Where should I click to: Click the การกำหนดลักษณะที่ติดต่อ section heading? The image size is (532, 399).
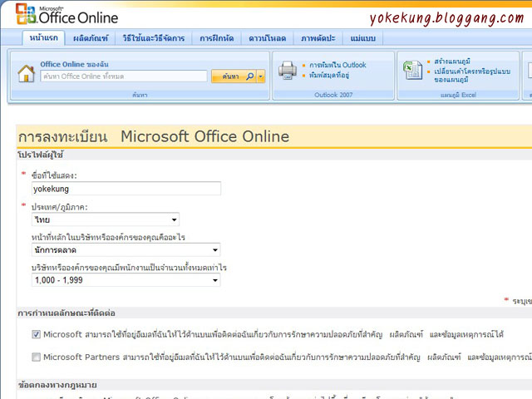pyautogui.click(x=66, y=313)
